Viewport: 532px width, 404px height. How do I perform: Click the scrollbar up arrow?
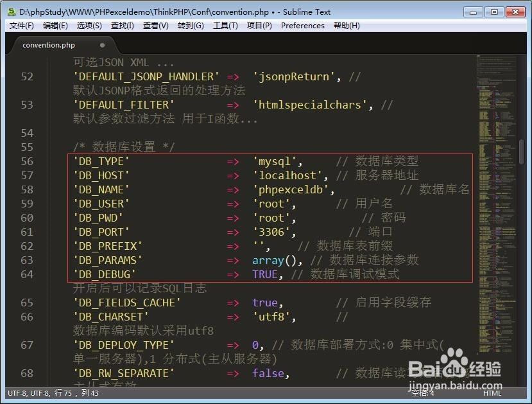pyautogui.click(x=521, y=58)
